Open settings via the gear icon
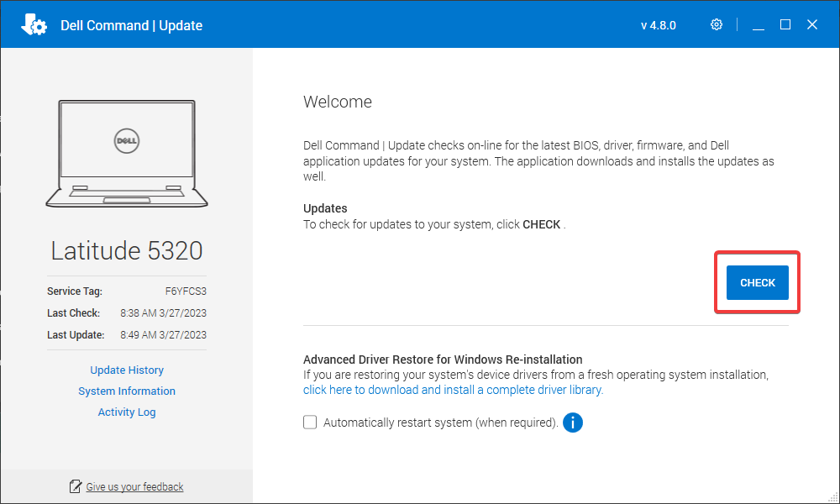Screen dimensions: 840x504 717,24
